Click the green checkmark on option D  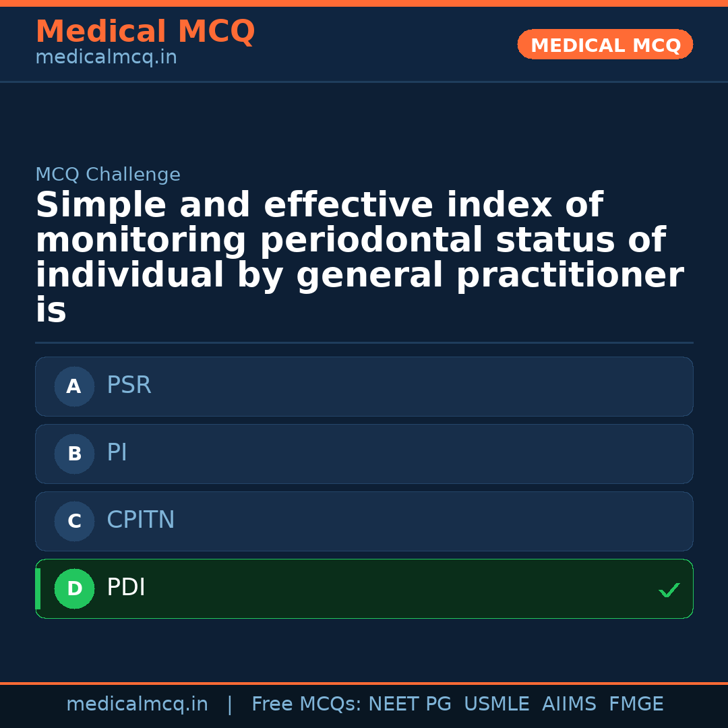pyautogui.click(x=669, y=590)
